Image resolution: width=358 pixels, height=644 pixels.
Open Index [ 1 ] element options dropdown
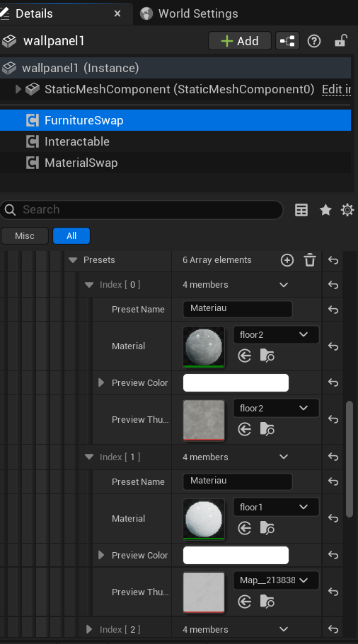pos(284,457)
